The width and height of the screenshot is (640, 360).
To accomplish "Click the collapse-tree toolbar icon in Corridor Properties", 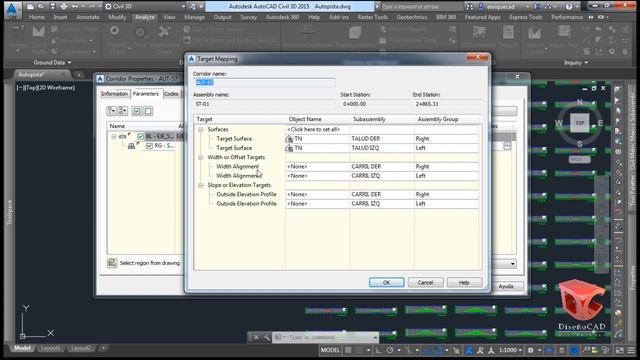I will [x=122, y=111].
